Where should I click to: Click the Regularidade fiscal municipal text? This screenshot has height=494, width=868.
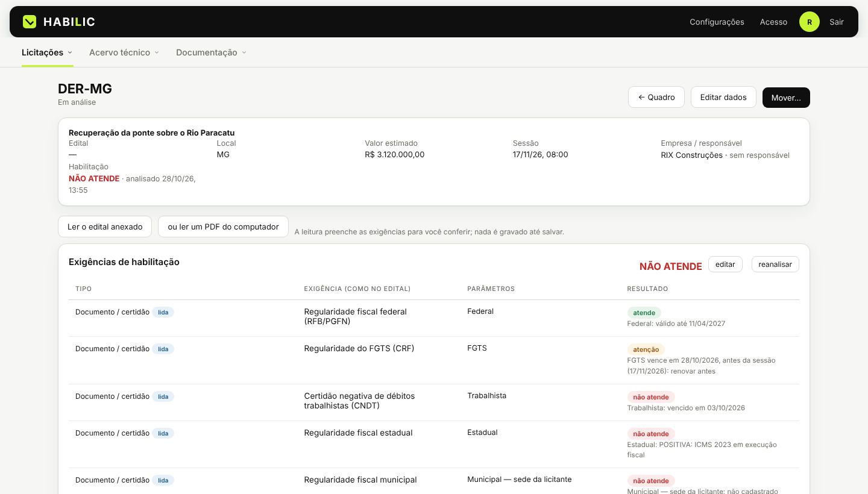point(360,480)
